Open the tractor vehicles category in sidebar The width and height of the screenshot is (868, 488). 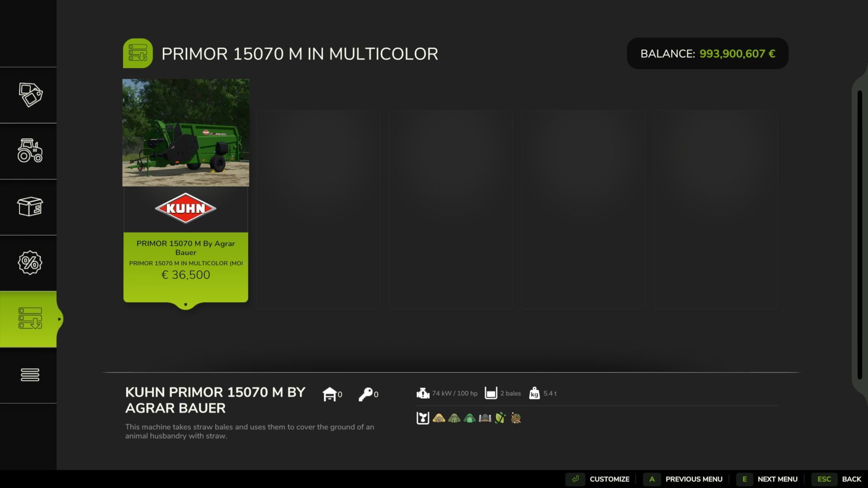coord(30,151)
